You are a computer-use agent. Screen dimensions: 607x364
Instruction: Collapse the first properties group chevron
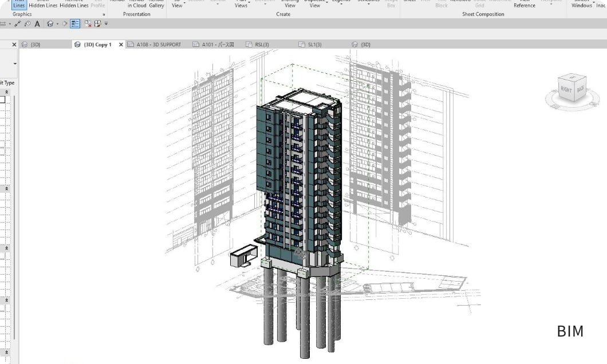tap(7, 92)
